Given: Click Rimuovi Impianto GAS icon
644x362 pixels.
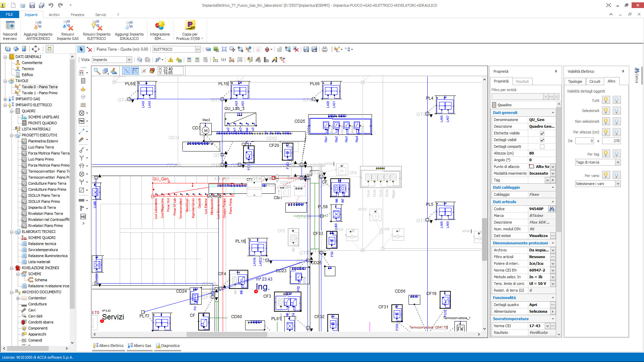Looking at the screenshot, I should pyautogui.click(x=68, y=25).
